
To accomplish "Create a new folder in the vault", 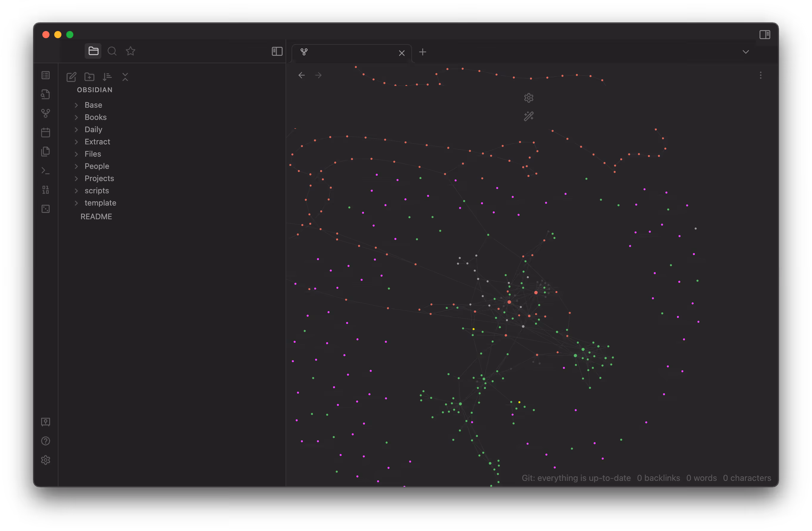I will pyautogui.click(x=89, y=77).
